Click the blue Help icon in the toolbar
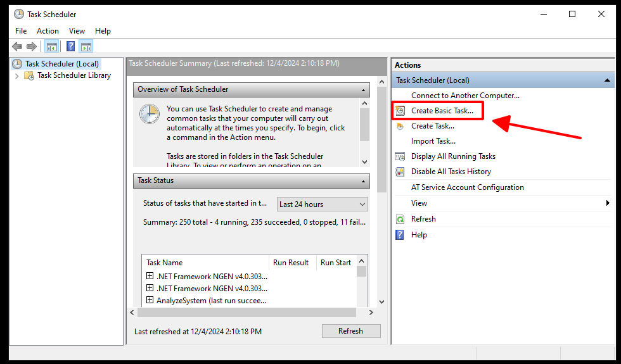621x364 pixels. (70, 46)
